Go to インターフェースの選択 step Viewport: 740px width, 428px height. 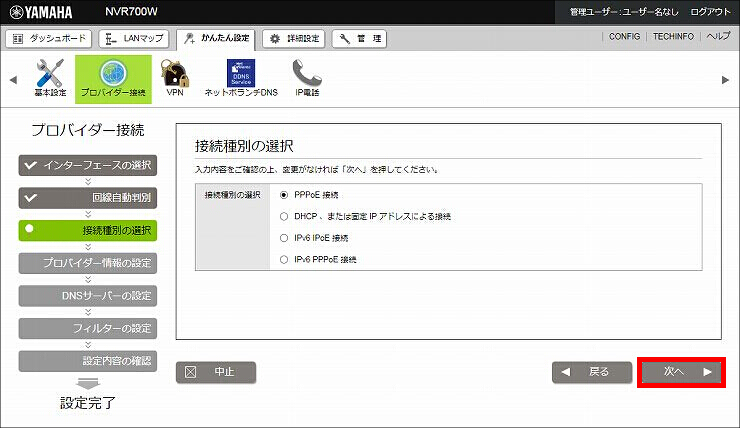point(88,165)
